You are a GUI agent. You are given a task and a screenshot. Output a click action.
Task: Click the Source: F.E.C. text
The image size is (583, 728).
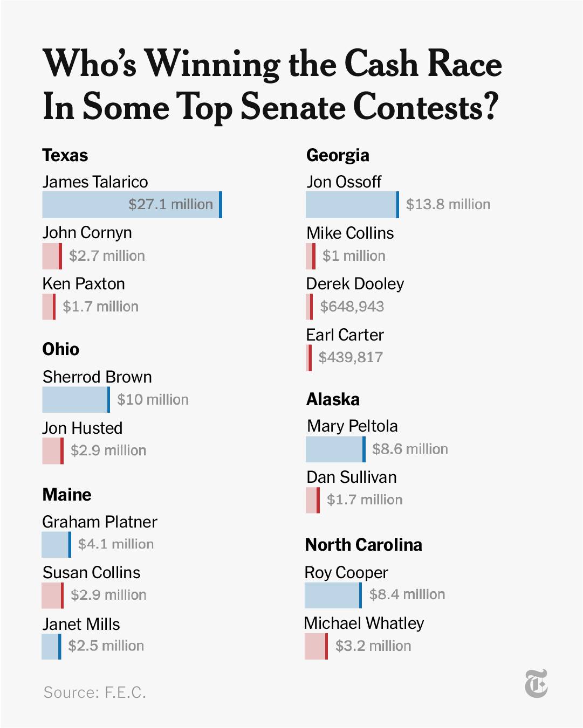tap(94, 692)
